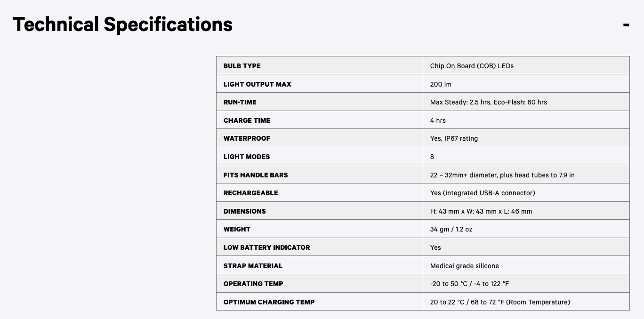Image resolution: width=644 pixels, height=319 pixels.
Task: Select the Chip On Board (COB) LEDs value
Action: click(x=472, y=66)
